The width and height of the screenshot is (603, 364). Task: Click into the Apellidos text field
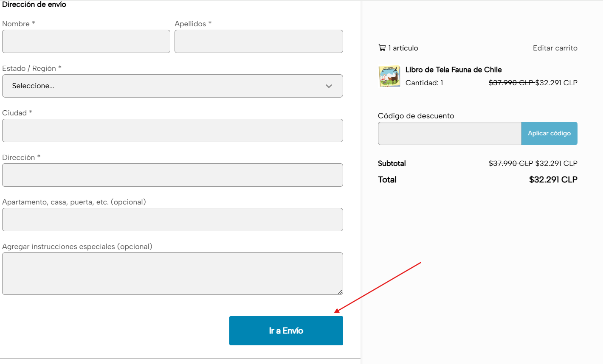coord(259,42)
